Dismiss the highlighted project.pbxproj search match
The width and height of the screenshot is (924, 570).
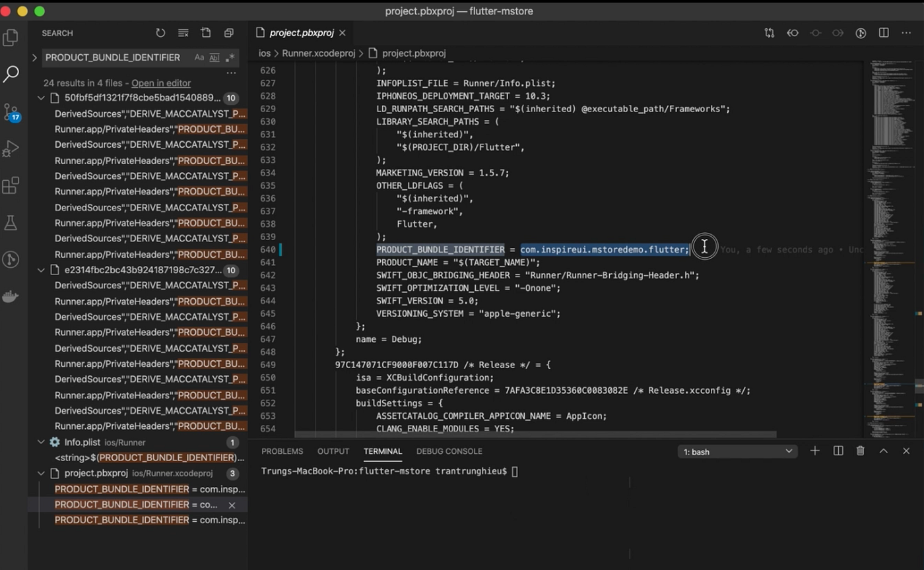coord(232,505)
